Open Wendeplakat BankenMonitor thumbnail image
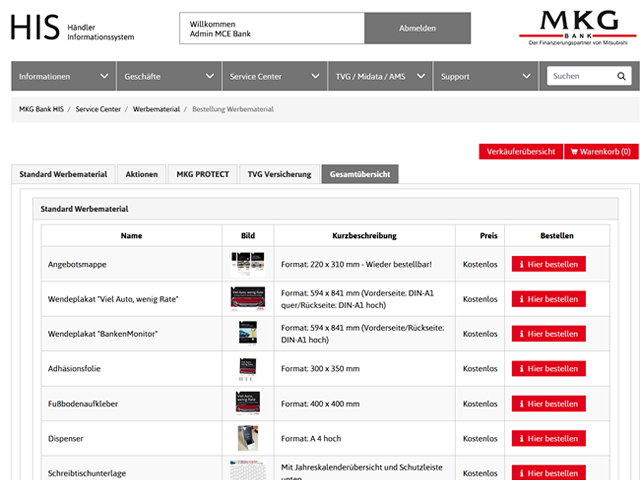The image size is (640, 480). coord(248,333)
